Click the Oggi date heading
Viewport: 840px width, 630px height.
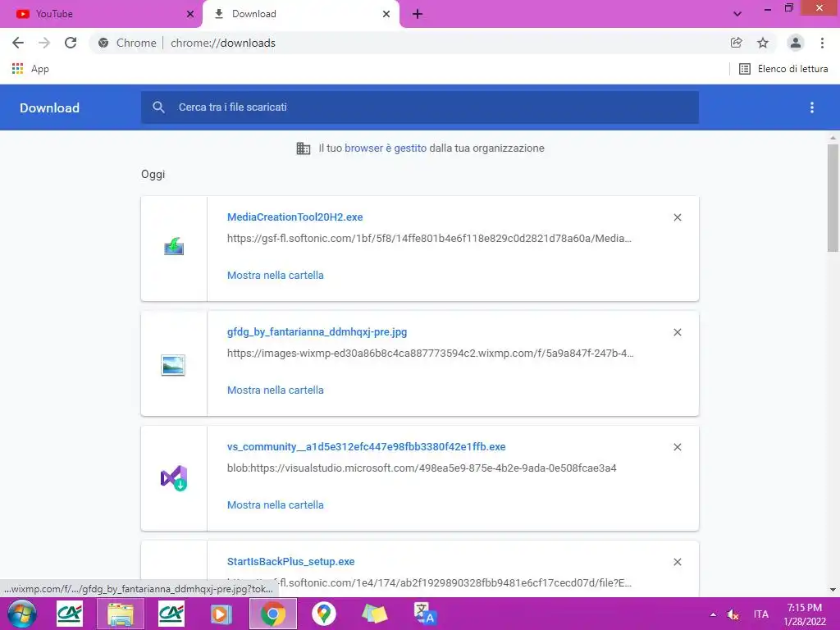(x=153, y=175)
